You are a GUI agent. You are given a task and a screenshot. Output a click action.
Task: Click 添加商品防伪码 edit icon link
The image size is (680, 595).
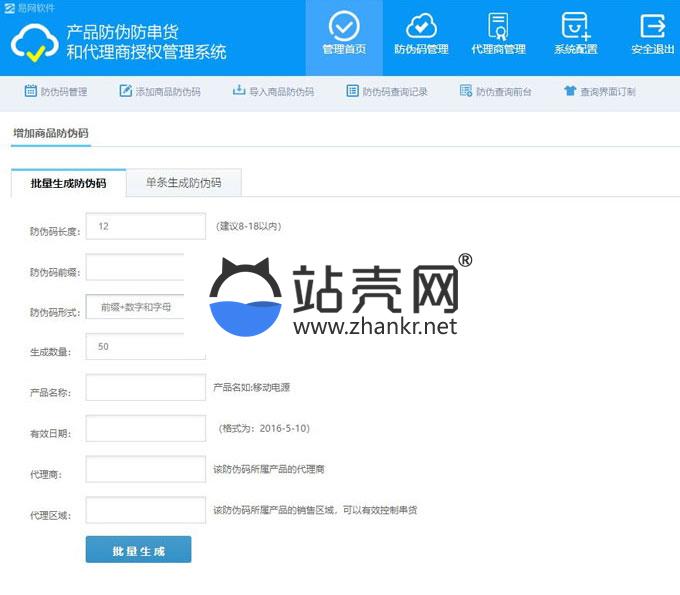point(126,91)
